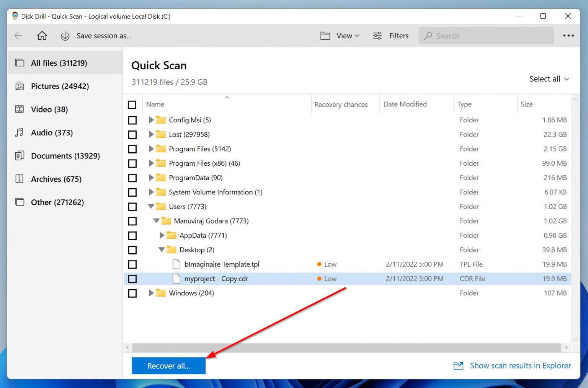This screenshot has height=388, width=588.
Task: Show scan results in Explorer
Action: (520, 365)
